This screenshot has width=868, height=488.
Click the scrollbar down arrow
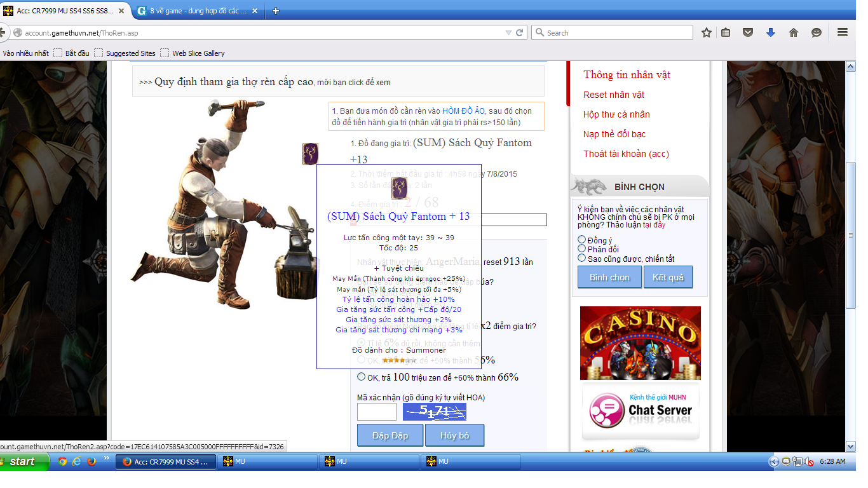click(x=850, y=446)
